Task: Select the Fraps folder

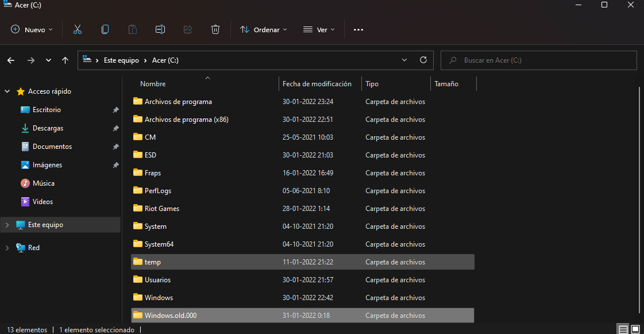Action: 303,173
